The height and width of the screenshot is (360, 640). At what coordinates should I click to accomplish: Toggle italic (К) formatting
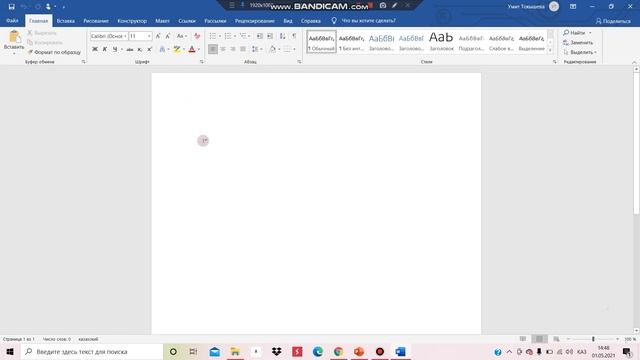coord(105,49)
